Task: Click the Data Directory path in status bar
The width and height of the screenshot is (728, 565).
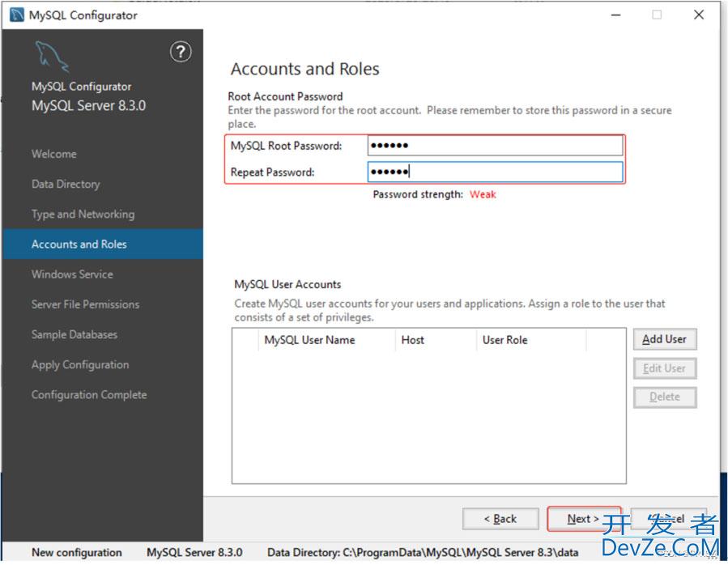Action: coord(423,553)
